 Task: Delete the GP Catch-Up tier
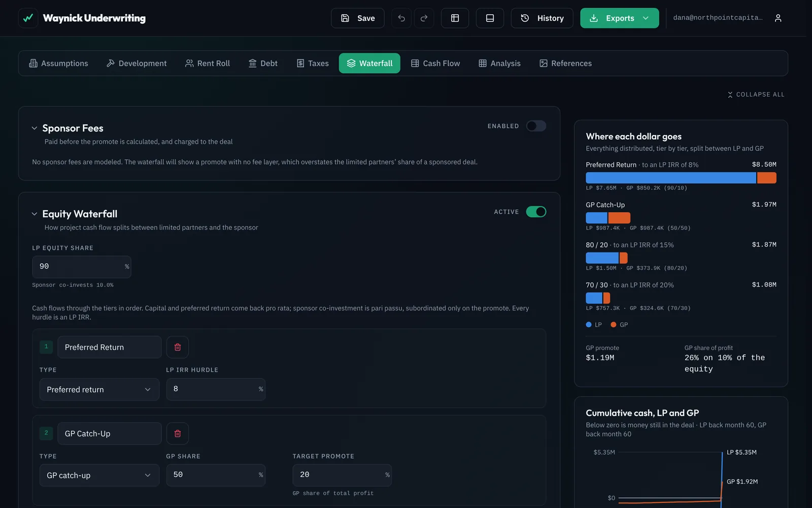[x=178, y=434]
